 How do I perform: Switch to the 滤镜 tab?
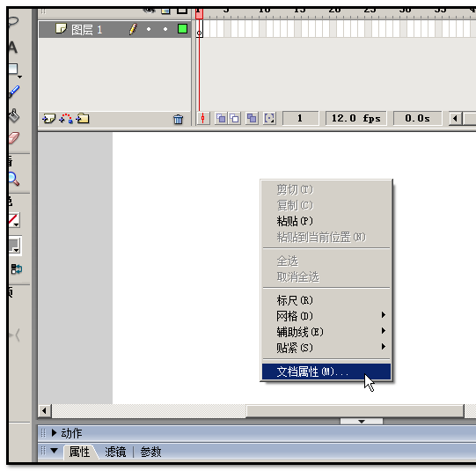[115, 452]
